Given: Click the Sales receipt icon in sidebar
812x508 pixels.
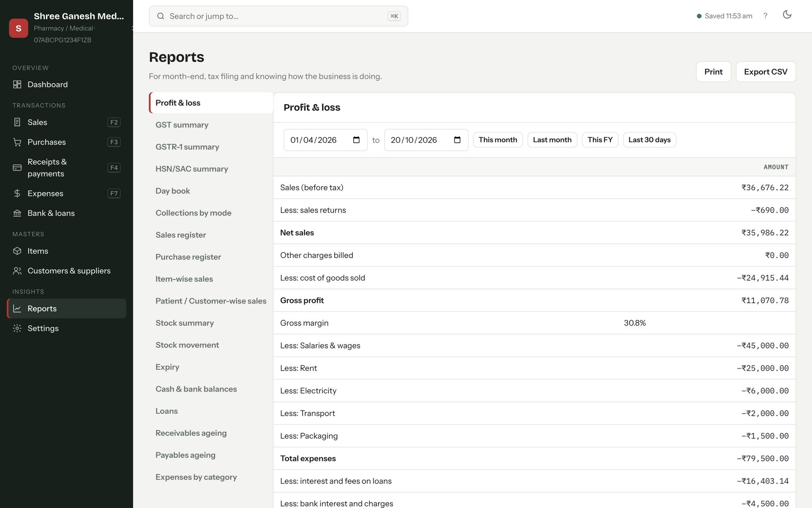Looking at the screenshot, I should point(17,122).
